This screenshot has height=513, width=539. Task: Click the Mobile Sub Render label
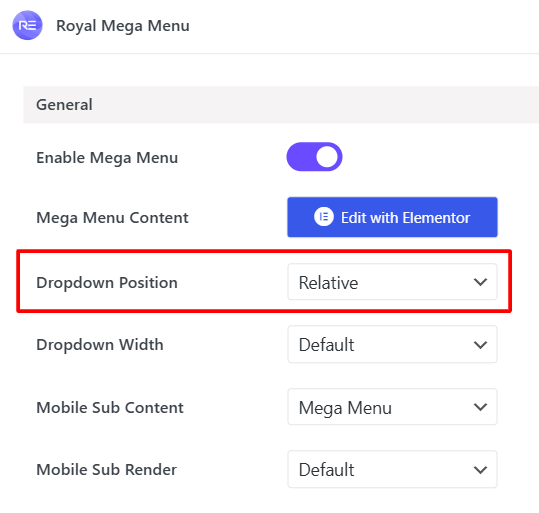pos(107,470)
